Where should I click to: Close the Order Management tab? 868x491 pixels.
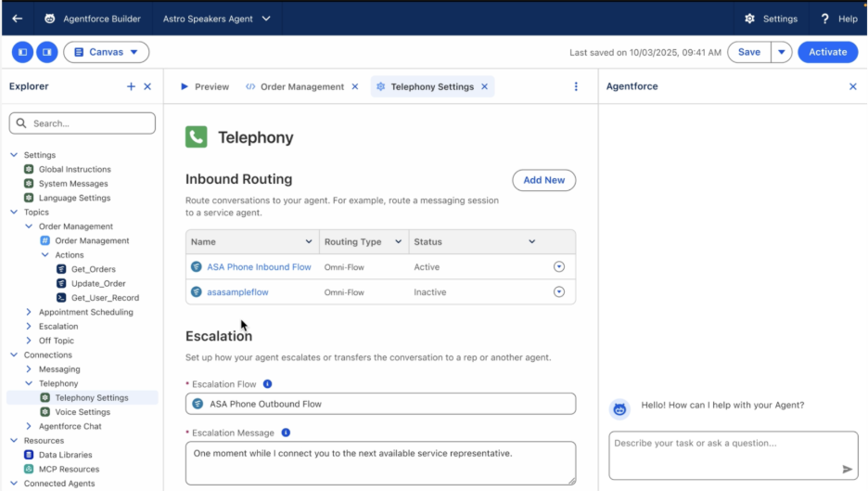(355, 86)
